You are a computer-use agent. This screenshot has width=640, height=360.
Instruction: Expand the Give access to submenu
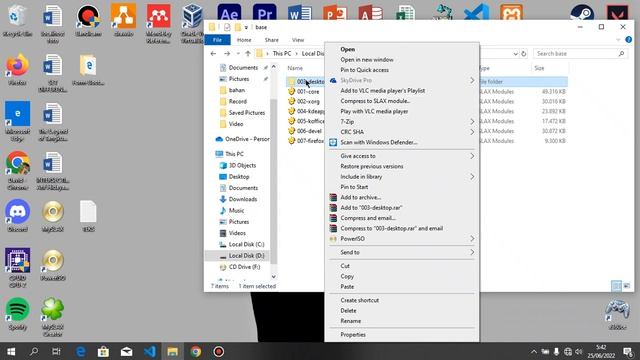pyautogui.click(x=472, y=156)
